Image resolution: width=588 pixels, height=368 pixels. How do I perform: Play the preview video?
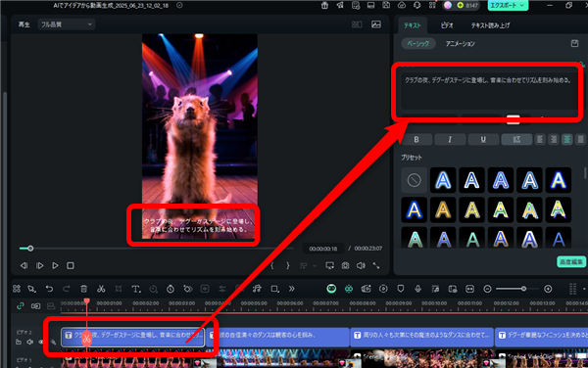(x=55, y=265)
